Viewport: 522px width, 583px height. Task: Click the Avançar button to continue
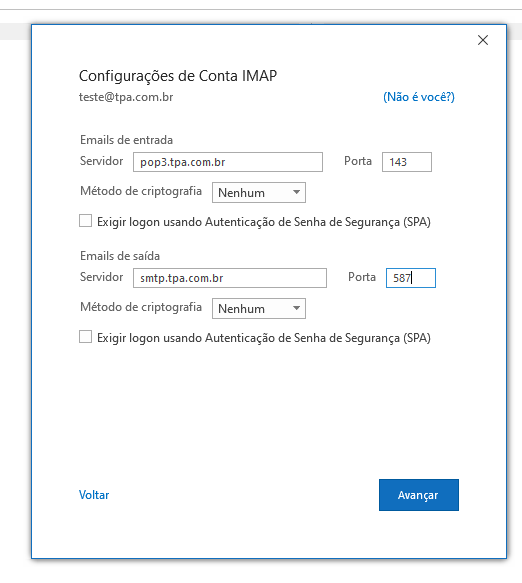419,495
